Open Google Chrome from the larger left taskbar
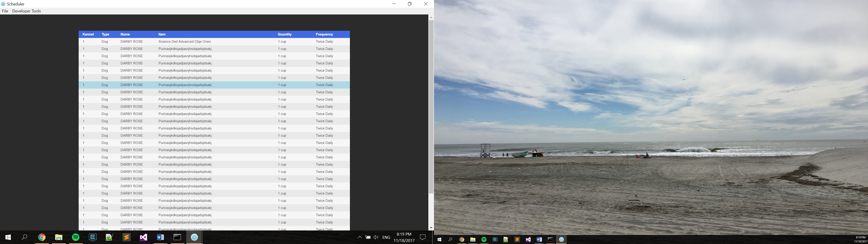Viewport: 868px width, 244px height. (x=42, y=237)
